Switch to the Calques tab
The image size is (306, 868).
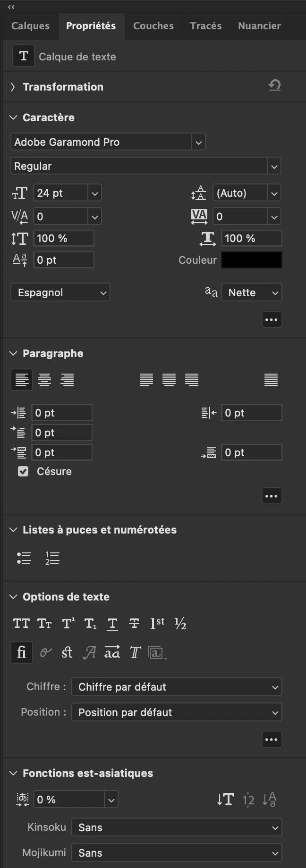pos(30,26)
